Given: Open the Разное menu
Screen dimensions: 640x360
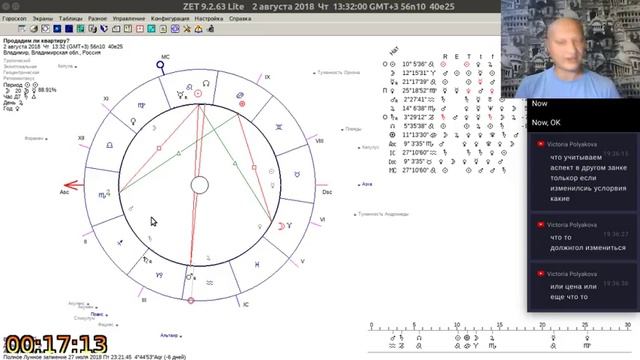Looking at the screenshot, I should [97, 18].
